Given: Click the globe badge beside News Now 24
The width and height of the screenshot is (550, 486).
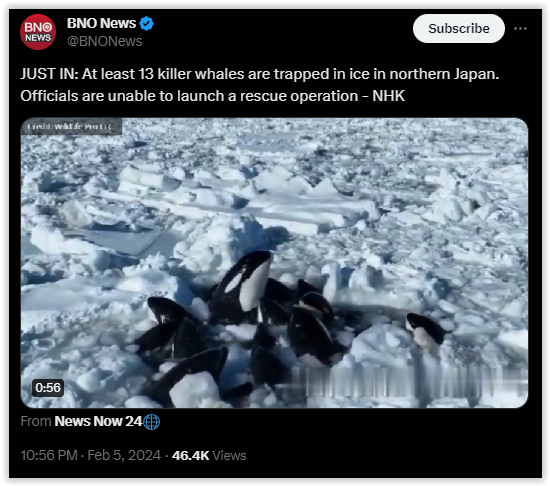Looking at the screenshot, I should click(x=152, y=422).
